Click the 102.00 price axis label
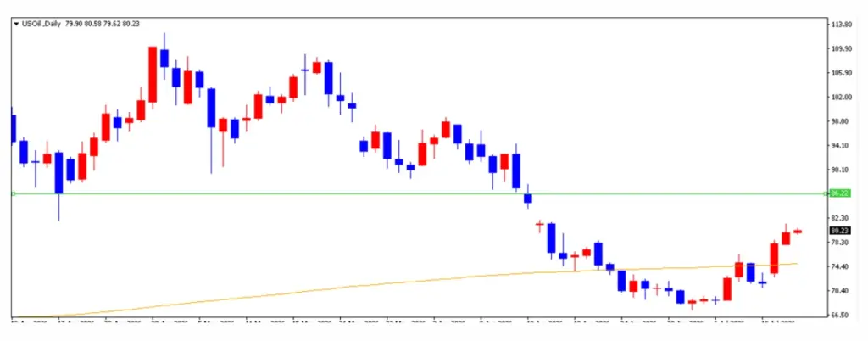Image resolution: width=868 pixels, height=341 pixels. point(841,97)
